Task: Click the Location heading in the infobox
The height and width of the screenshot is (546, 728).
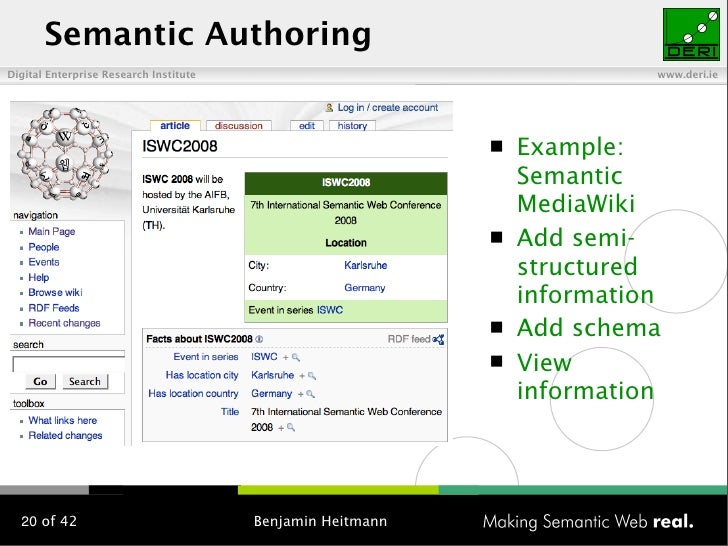Action: click(346, 243)
